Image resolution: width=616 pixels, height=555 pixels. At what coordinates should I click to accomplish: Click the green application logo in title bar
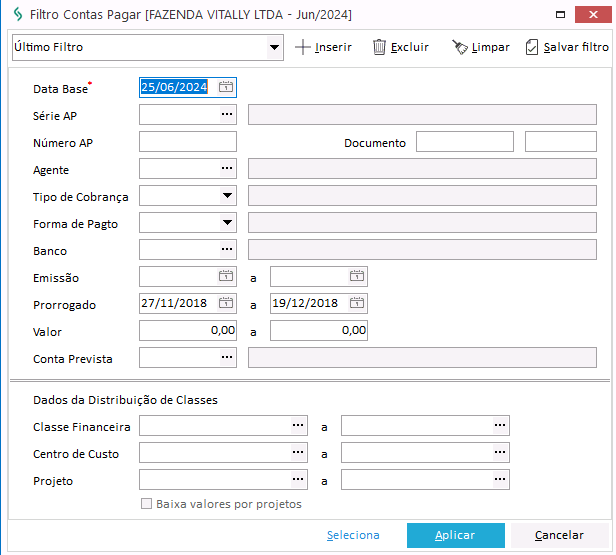coord(18,15)
